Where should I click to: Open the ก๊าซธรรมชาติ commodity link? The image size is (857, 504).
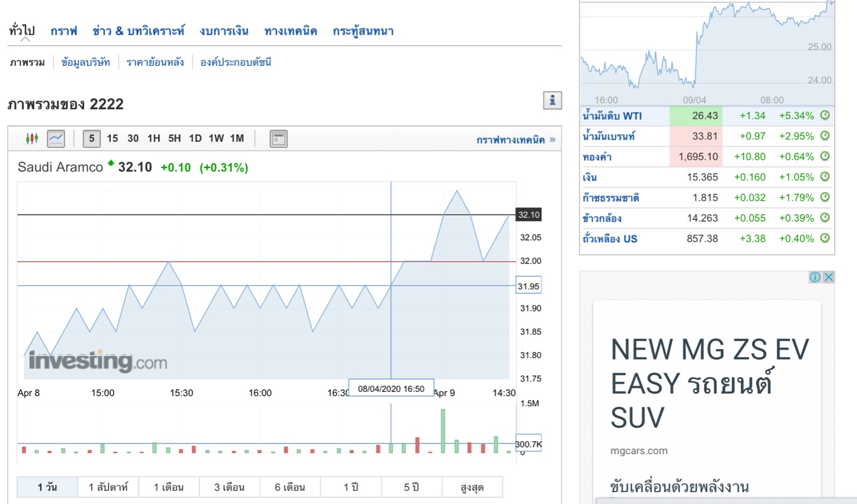pos(611,198)
